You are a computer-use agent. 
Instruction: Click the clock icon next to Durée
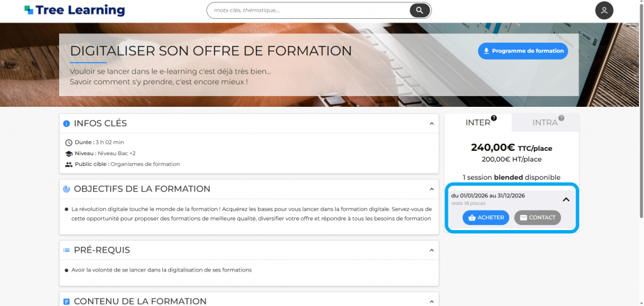click(x=69, y=142)
